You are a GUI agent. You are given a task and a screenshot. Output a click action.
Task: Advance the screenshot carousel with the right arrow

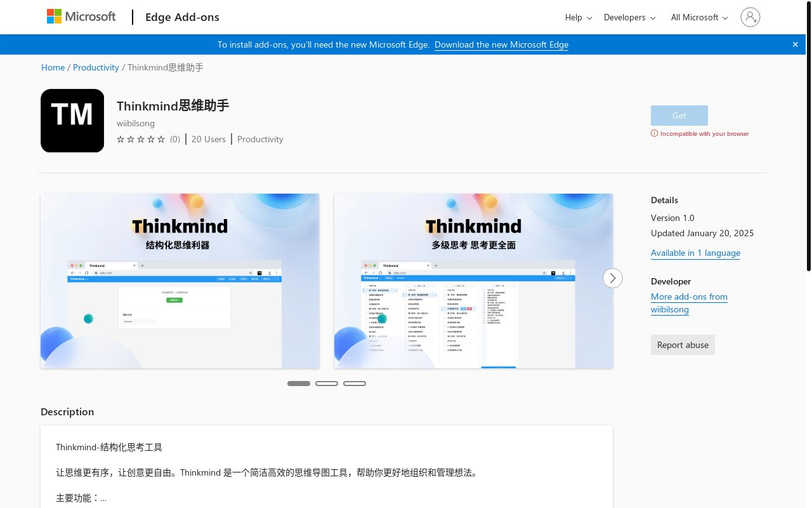[612, 278]
